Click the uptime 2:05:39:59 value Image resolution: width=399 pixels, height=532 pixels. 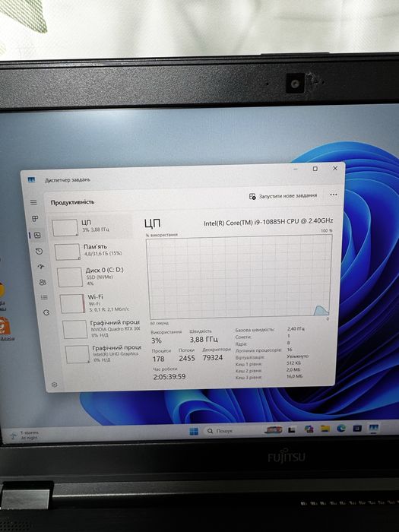point(169,377)
